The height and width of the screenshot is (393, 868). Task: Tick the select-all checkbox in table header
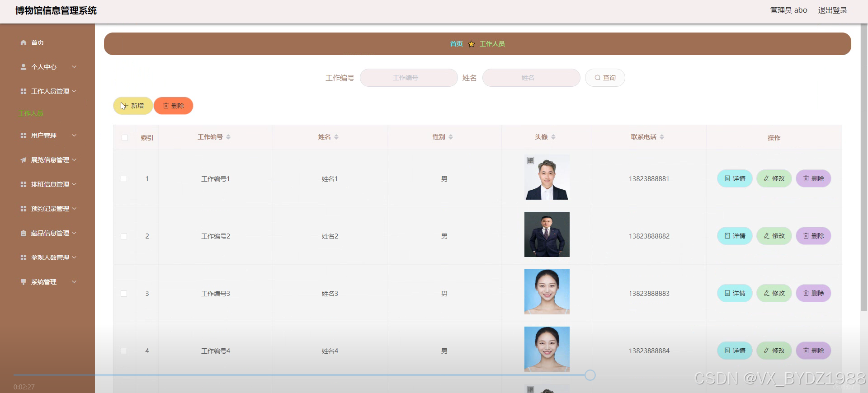point(125,138)
